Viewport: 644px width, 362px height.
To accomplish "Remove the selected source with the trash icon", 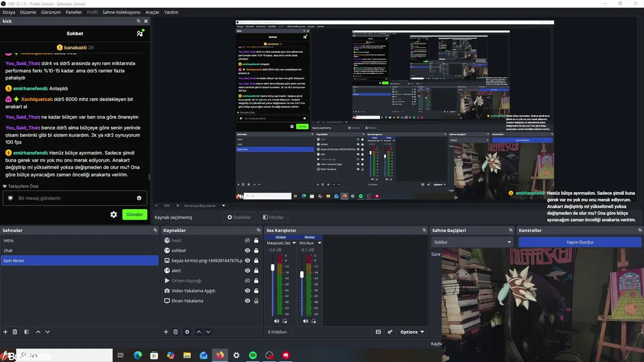I will (x=176, y=332).
